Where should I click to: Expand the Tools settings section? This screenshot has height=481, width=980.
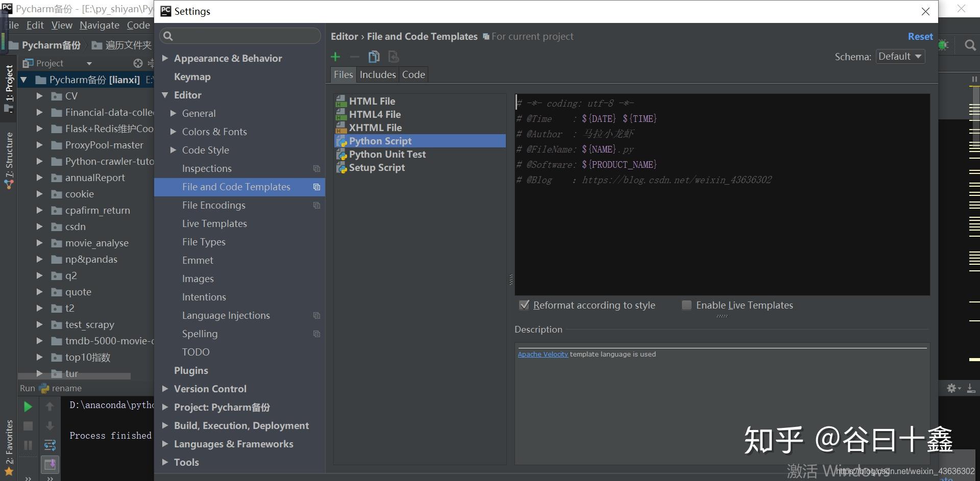(165, 462)
